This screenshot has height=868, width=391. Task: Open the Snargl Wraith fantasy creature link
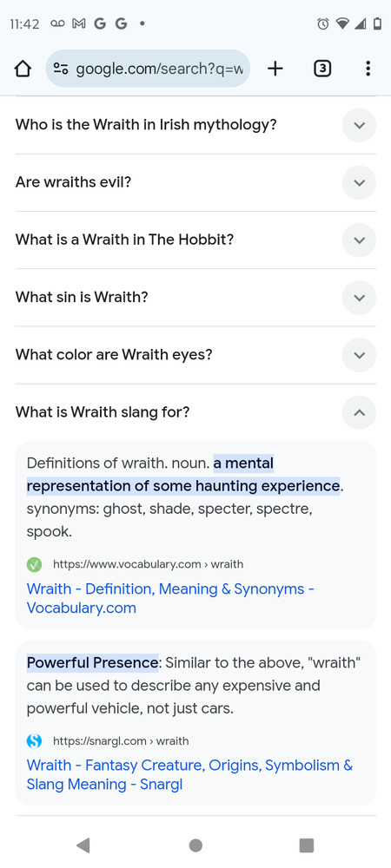pyautogui.click(x=189, y=774)
